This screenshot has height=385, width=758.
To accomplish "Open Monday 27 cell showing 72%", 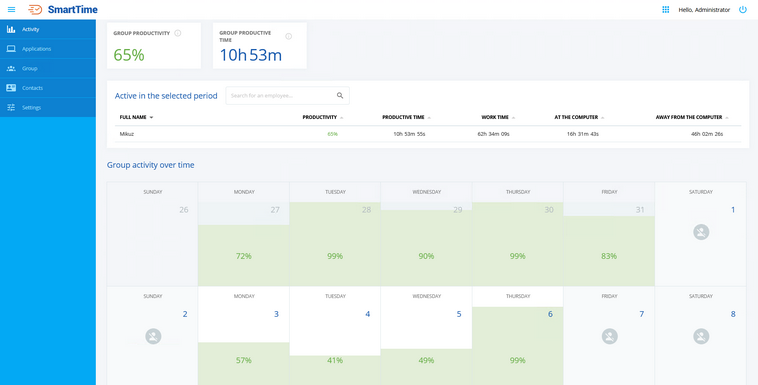I will pos(244,234).
